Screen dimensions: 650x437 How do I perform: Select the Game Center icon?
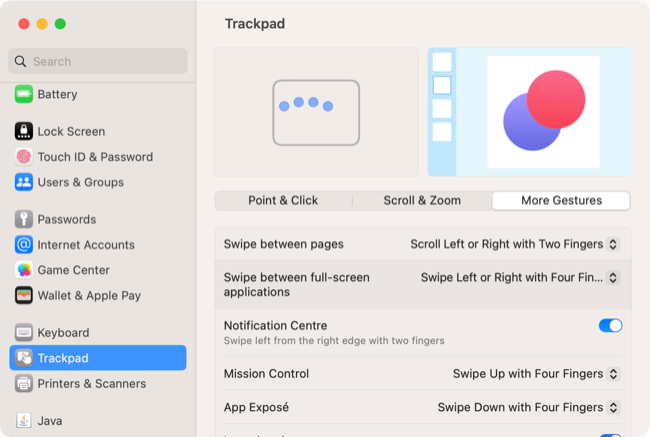[24, 270]
